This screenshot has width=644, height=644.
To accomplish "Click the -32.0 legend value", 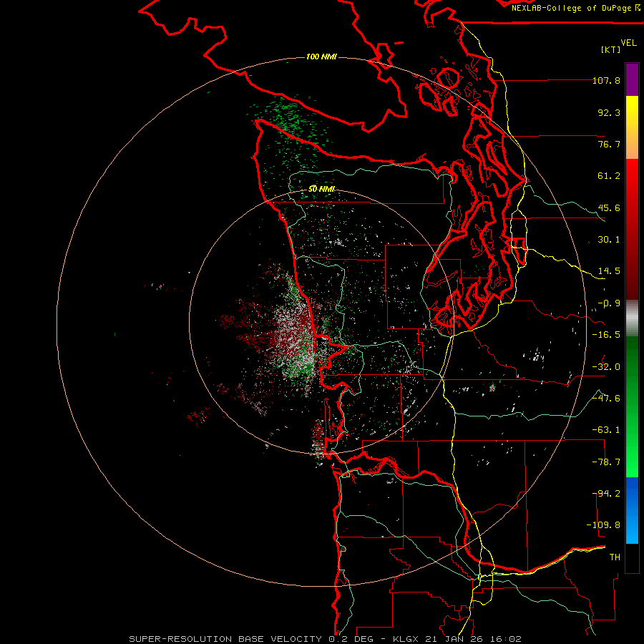I will 606,367.
